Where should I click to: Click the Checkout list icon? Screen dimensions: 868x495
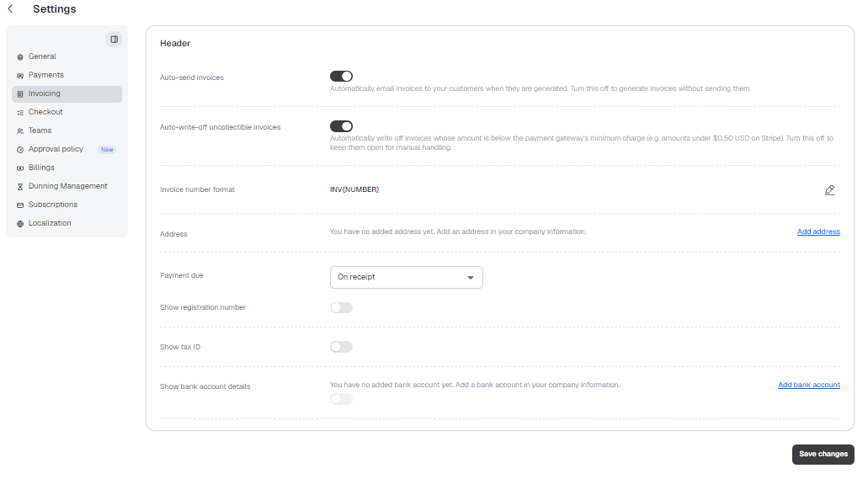(20, 113)
